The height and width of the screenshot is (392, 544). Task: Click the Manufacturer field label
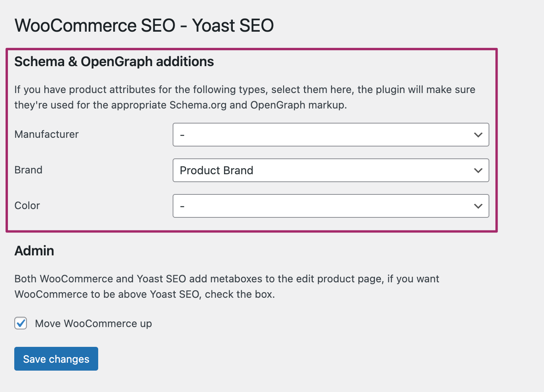tap(47, 134)
